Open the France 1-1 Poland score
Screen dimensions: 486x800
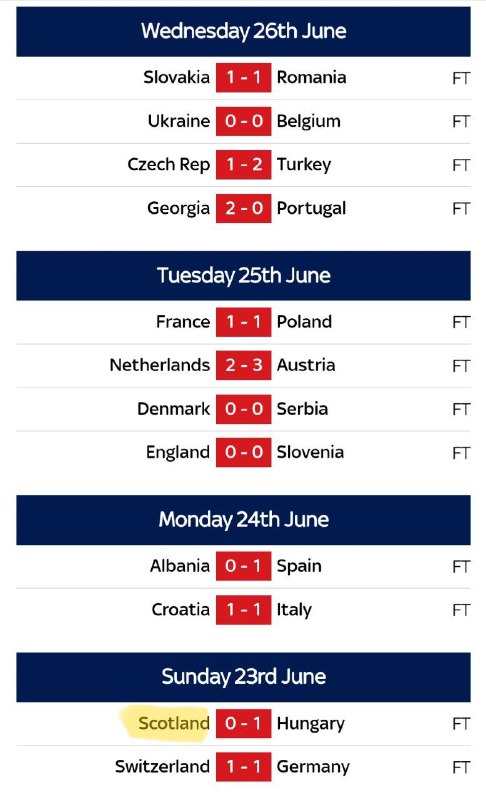[243, 322]
